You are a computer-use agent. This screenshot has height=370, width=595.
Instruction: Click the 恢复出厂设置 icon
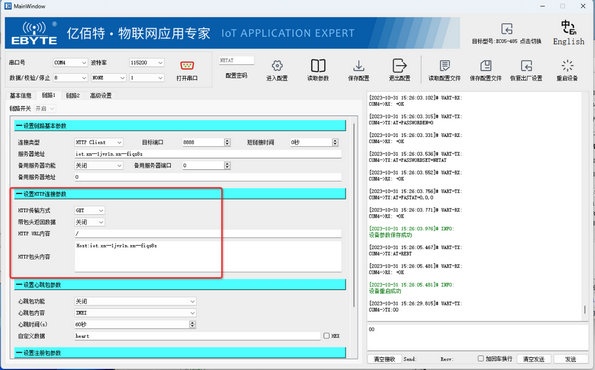tap(526, 66)
